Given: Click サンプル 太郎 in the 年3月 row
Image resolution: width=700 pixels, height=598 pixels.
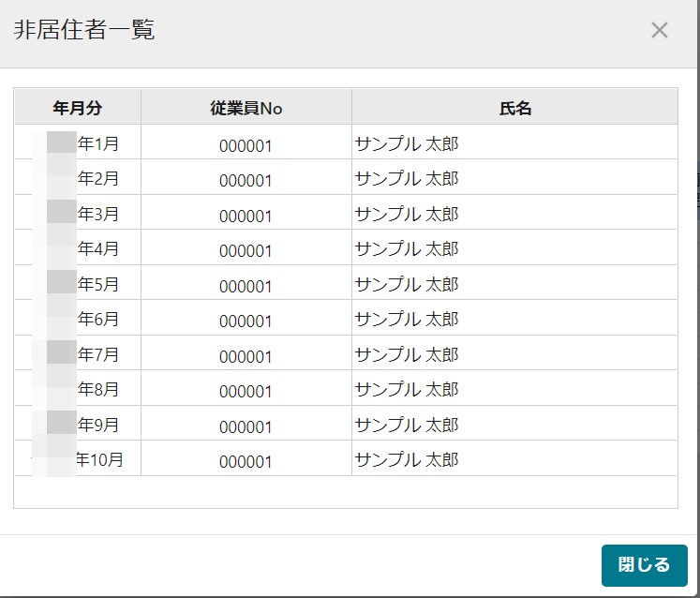Looking at the screenshot, I should point(407,214).
